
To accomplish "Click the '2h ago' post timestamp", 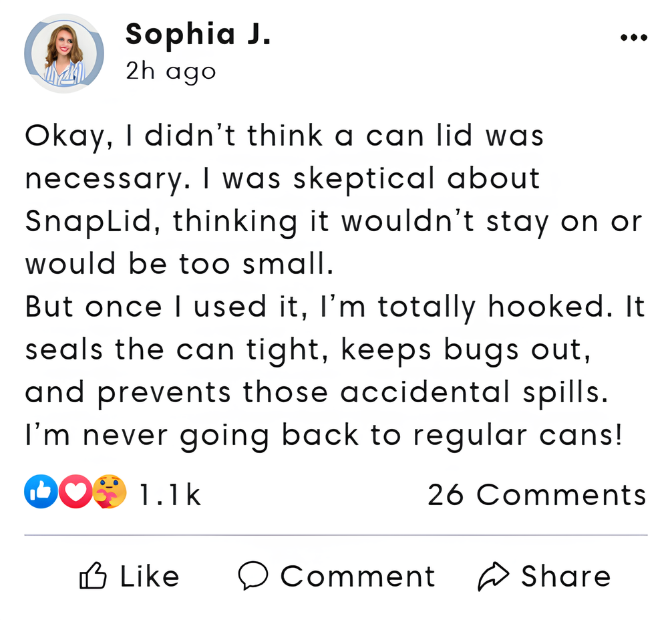I will click(170, 71).
